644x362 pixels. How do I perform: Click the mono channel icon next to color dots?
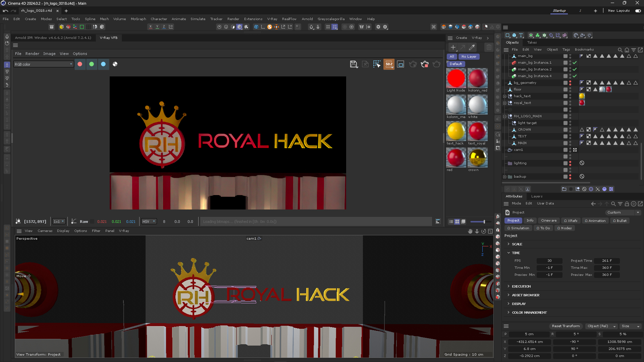115,64
